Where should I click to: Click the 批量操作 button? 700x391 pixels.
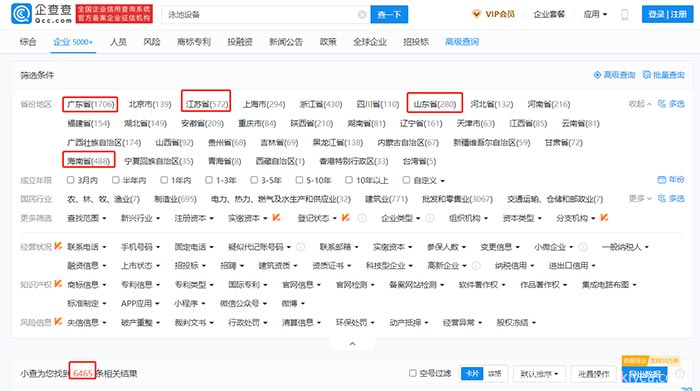(594, 374)
